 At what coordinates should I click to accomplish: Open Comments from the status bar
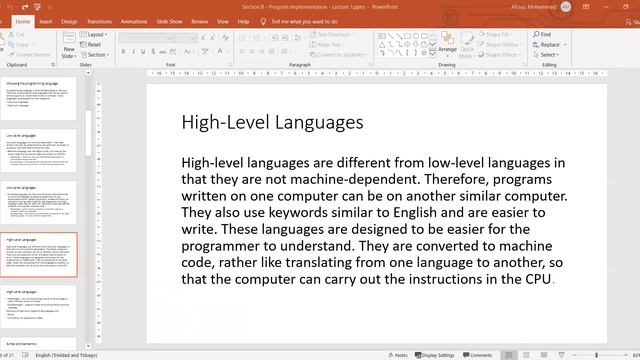478,356
